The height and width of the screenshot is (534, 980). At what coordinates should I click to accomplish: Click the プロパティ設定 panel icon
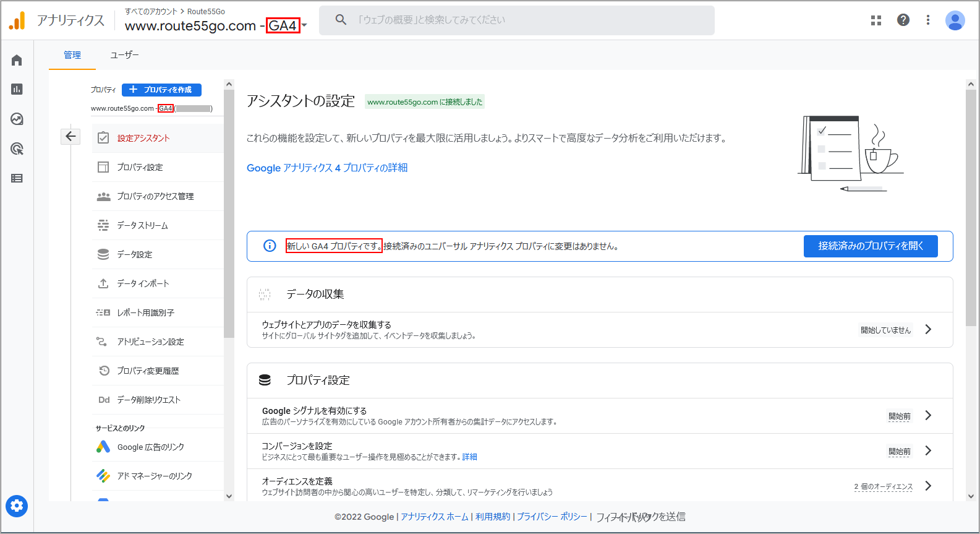pos(103,167)
